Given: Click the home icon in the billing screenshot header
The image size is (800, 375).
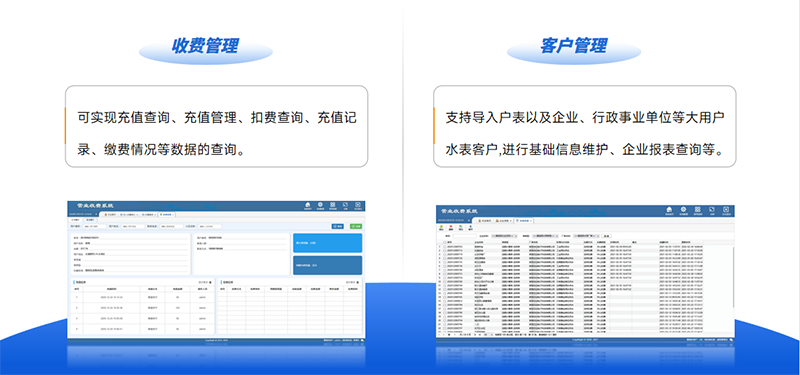Looking at the screenshot, I should click(308, 205).
